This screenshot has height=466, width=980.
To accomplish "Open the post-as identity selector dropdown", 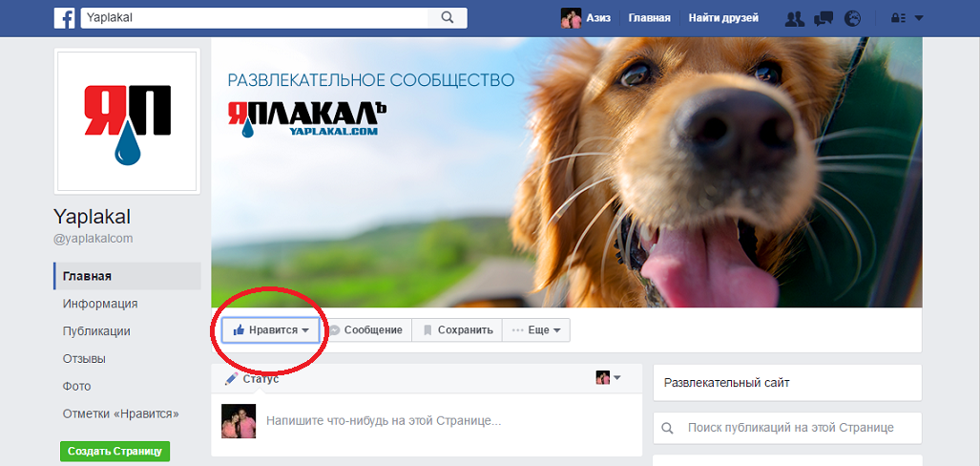I will pos(608,378).
